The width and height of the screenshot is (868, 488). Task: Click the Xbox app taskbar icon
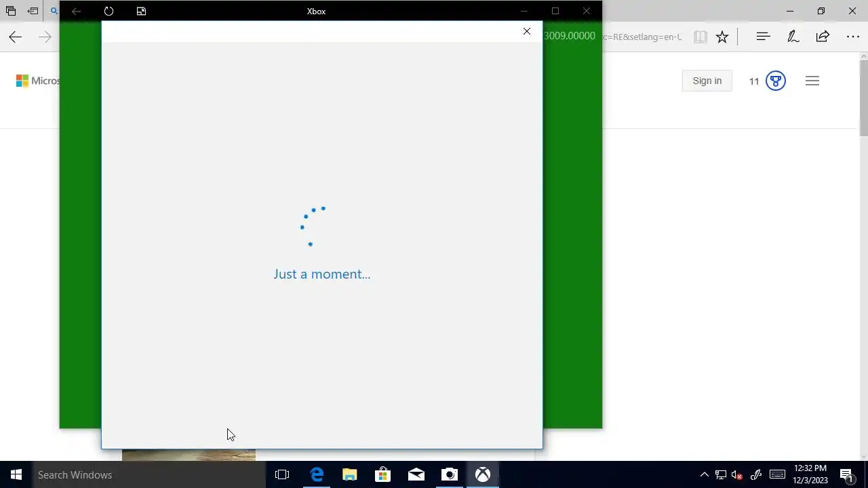483,474
